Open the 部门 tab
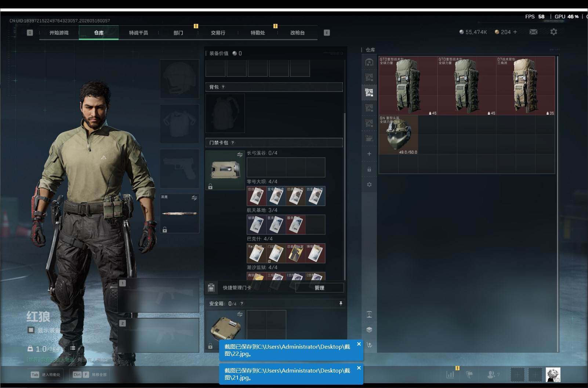588x388 pixels. point(178,33)
